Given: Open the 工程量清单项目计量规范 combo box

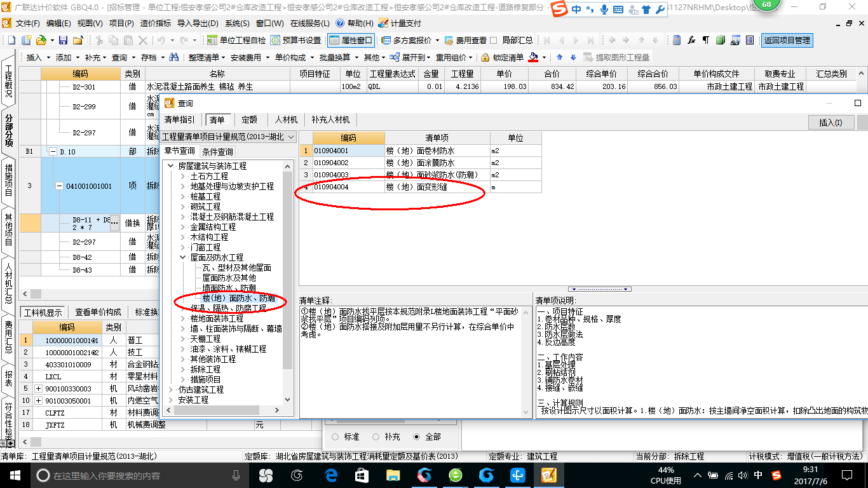Looking at the screenshot, I should pos(228,137).
